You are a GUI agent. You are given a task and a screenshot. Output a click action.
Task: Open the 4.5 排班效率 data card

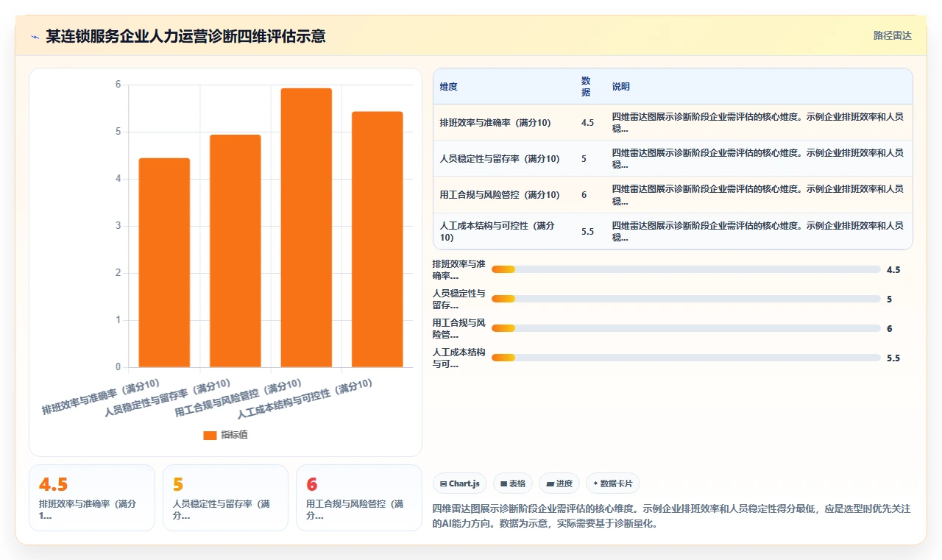[92, 497]
